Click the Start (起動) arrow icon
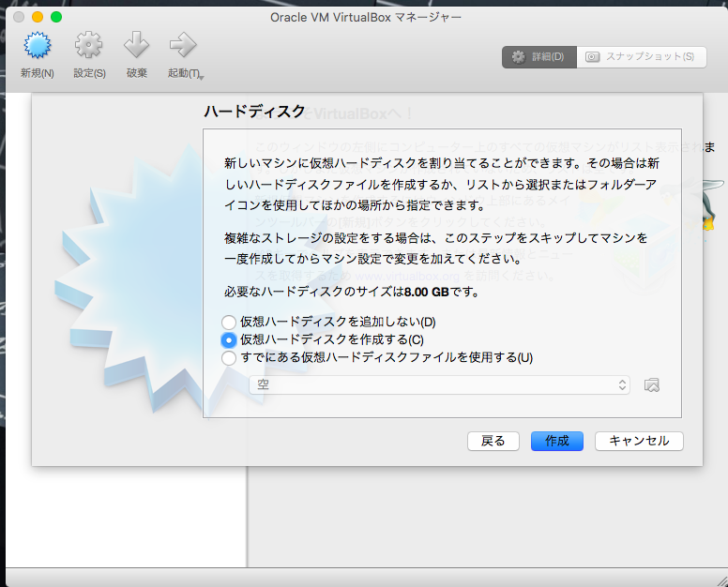Image resolution: width=728 pixels, height=587 pixels. click(x=183, y=45)
